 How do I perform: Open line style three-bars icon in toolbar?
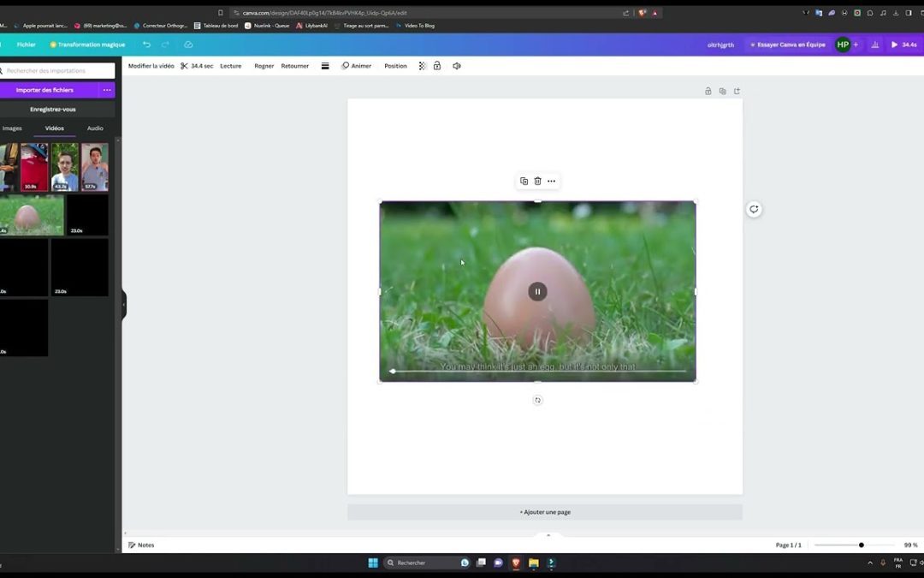(x=325, y=66)
